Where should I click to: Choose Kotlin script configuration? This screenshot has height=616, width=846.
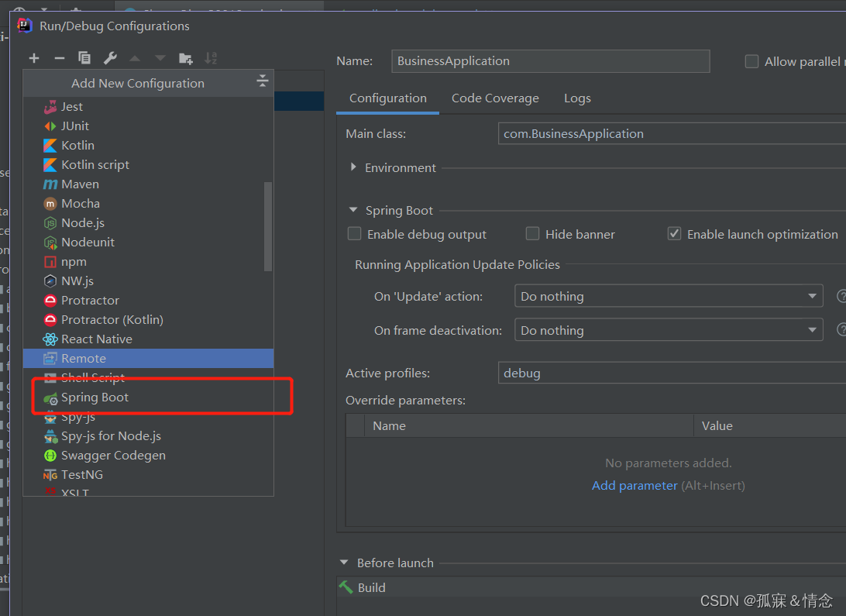[x=149, y=165]
